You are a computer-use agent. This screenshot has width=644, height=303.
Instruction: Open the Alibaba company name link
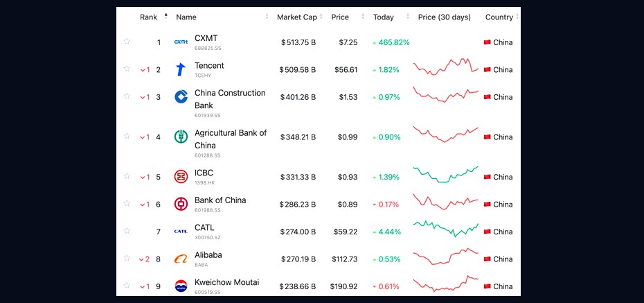[208, 255]
